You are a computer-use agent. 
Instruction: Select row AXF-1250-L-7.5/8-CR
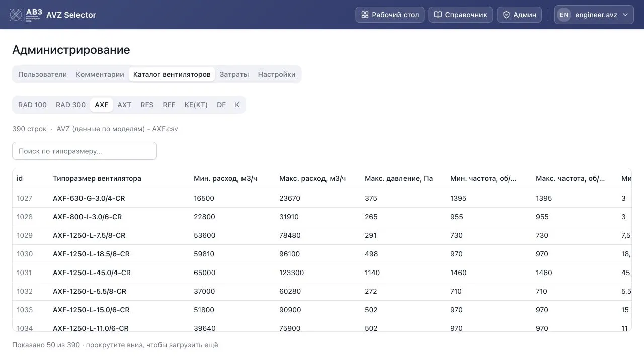coord(322,235)
